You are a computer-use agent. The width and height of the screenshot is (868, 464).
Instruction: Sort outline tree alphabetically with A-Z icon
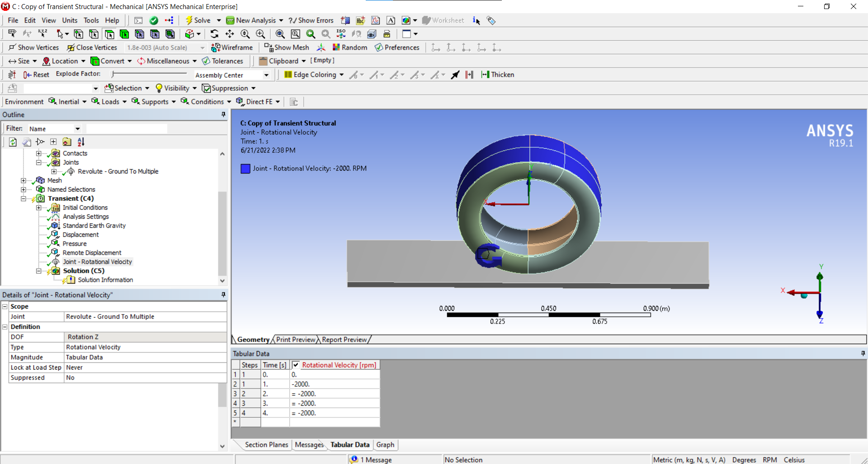coord(81,142)
